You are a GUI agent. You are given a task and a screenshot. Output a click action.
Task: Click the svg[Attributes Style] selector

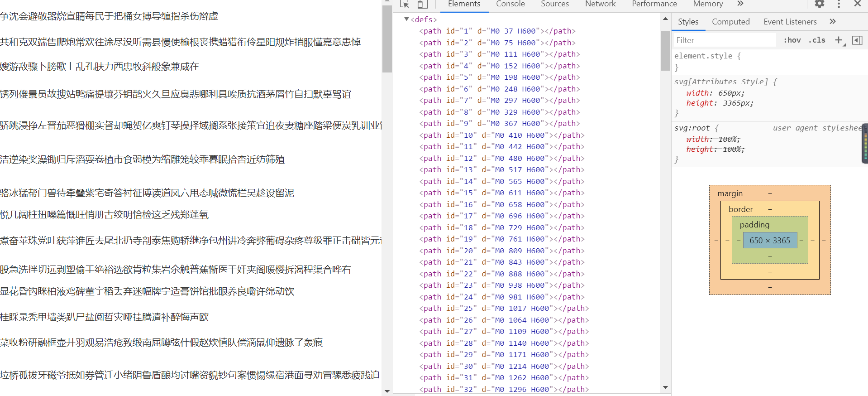point(721,82)
